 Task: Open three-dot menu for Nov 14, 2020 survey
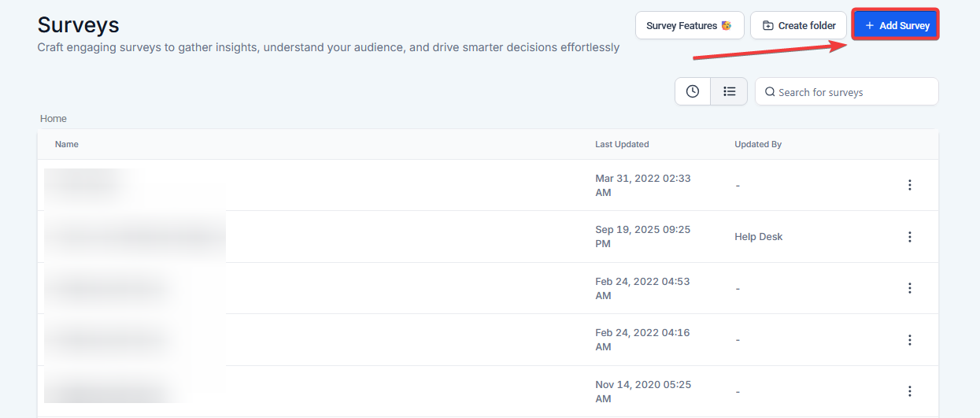pyautogui.click(x=910, y=391)
